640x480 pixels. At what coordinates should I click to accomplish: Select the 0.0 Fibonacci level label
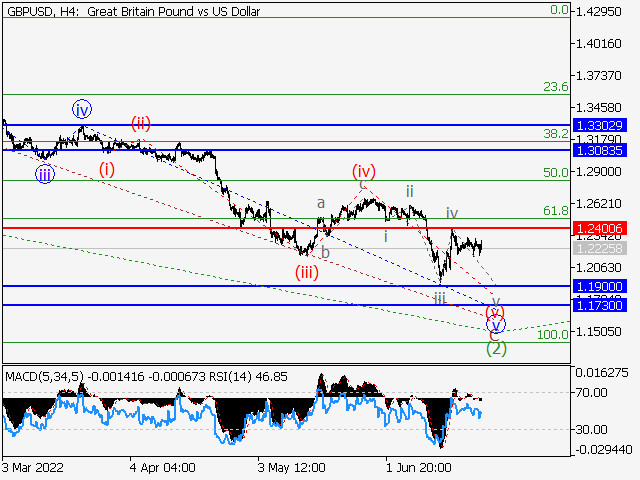559,10
